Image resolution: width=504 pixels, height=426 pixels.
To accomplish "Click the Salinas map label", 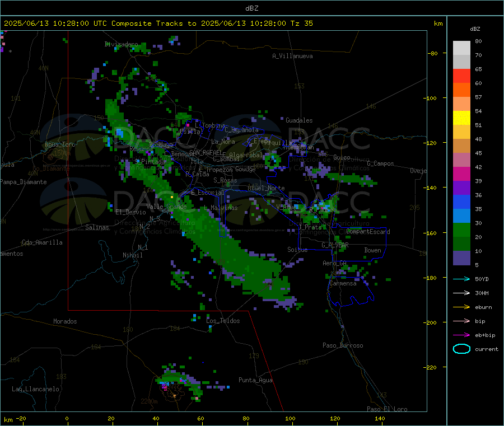I will [97, 227].
